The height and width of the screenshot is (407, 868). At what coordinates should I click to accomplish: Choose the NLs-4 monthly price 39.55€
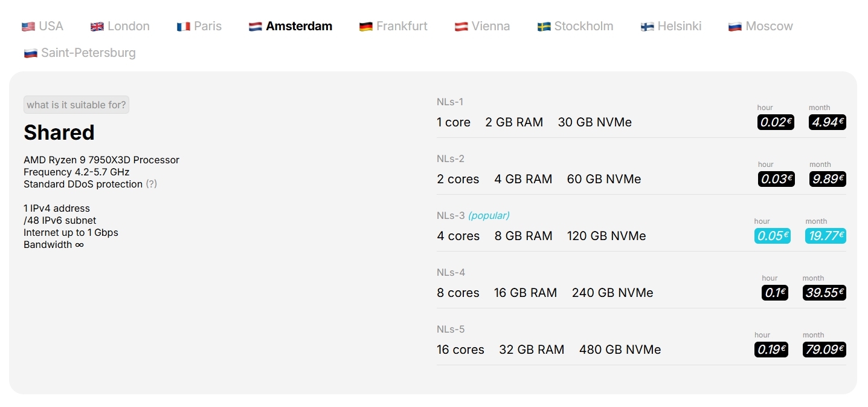click(824, 293)
